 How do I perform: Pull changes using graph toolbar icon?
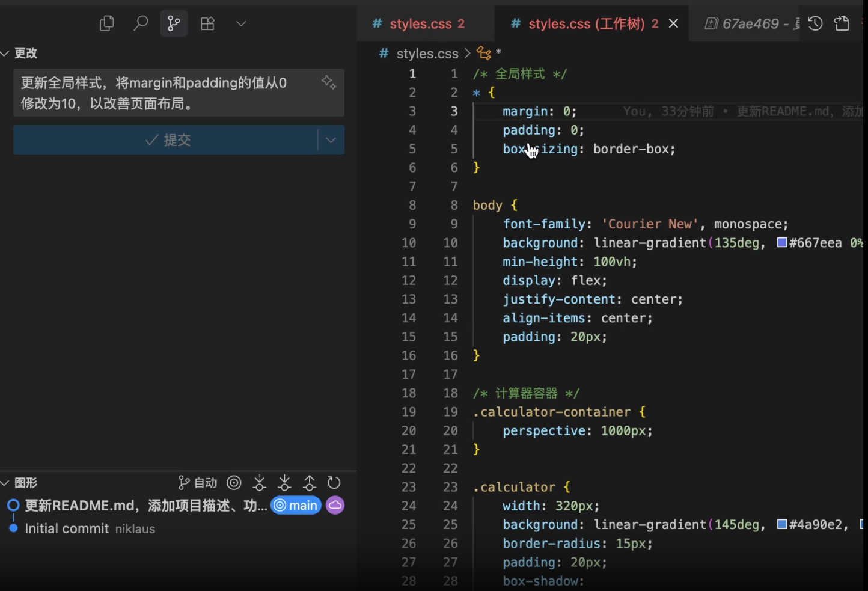pos(285,482)
